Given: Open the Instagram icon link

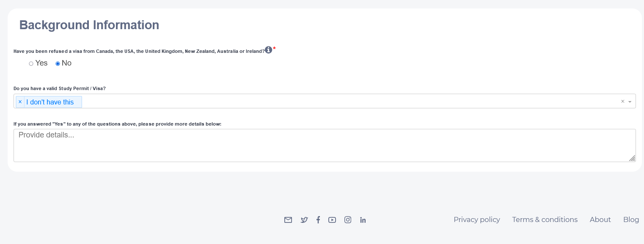Looking at the screenshot, I should pyautogui.click(x=348, y=220).
